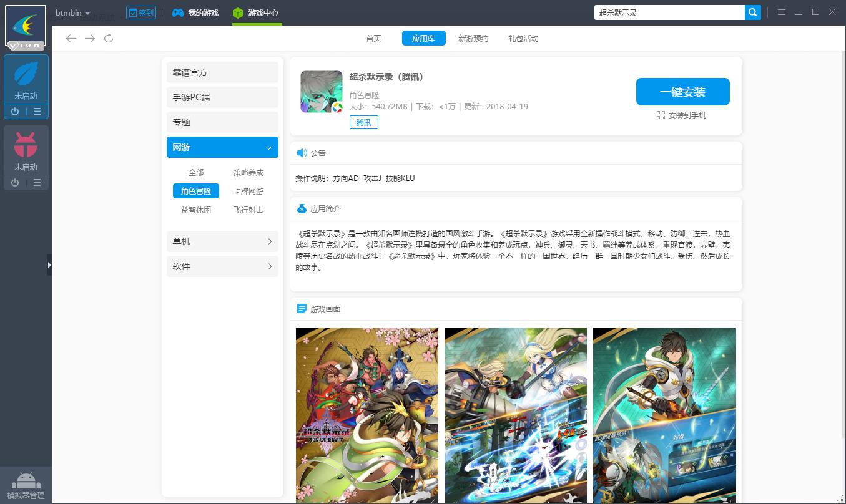The width and height of the screenshot is (846, 504).
Task: Open the 礼包活动 tab
Action: pos(523,39)
